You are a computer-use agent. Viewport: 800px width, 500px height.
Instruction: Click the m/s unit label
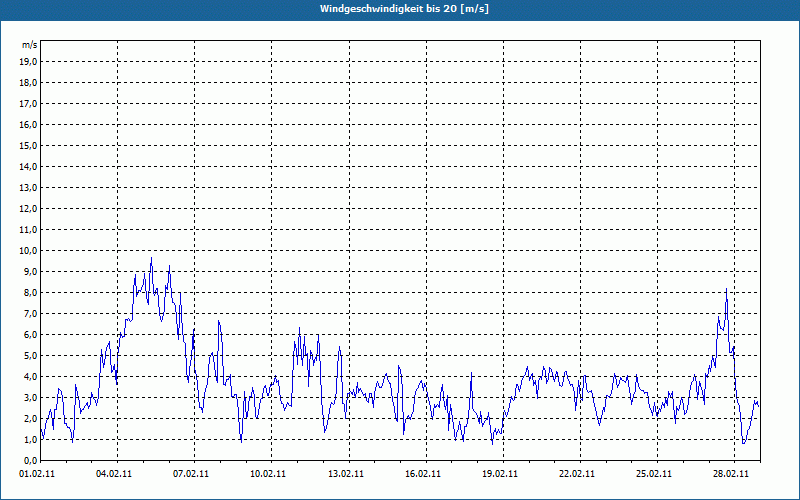click(30, 45)
